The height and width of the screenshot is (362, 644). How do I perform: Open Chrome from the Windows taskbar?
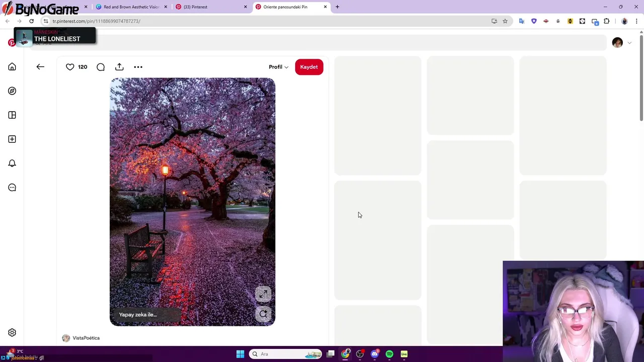coord(345,354)
